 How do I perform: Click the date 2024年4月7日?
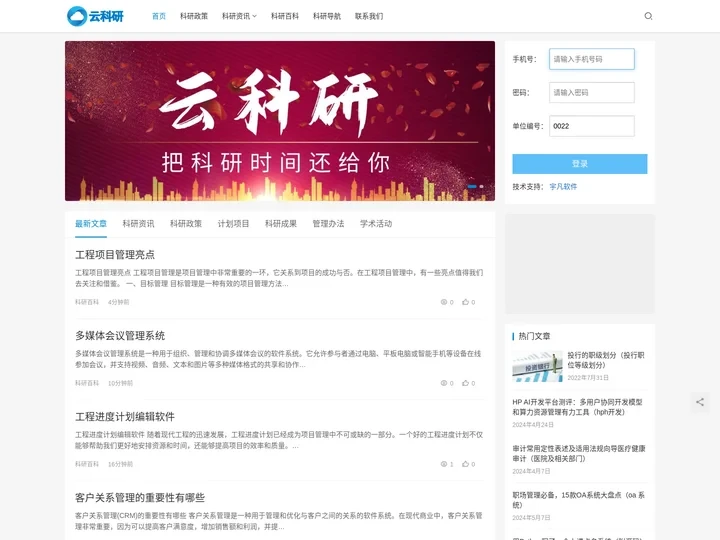click(x=531, y=471)
